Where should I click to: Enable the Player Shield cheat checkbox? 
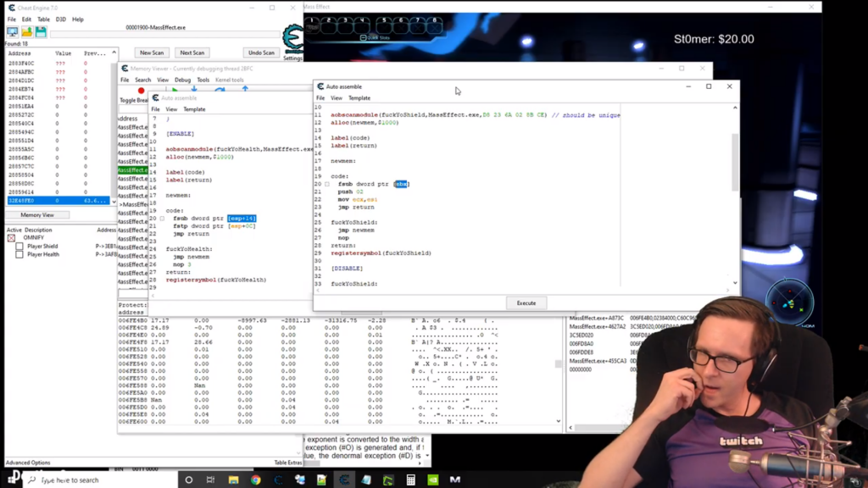[19, 247]
